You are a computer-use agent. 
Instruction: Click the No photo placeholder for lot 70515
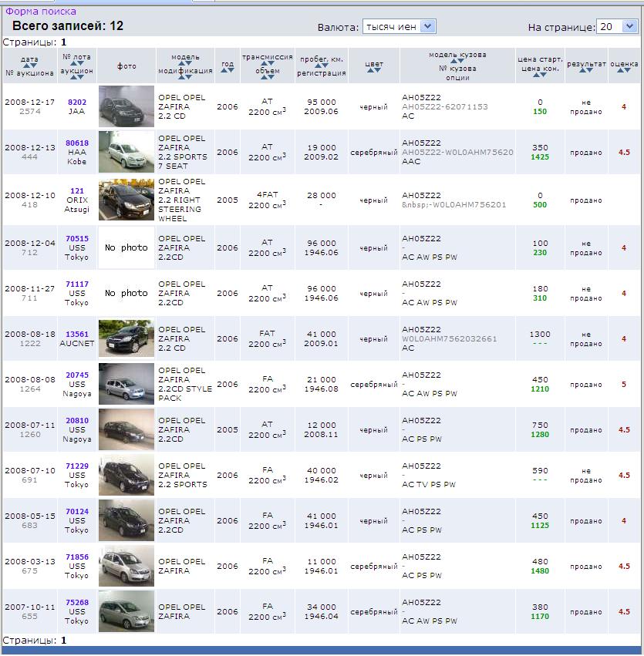pos(126,248)
